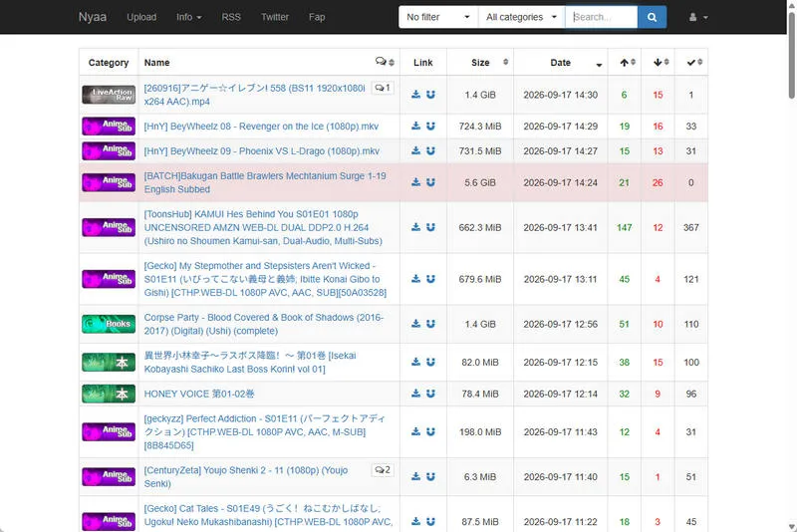Sort by seeders column
This screenshot has width=797, height=532.
click(x=625, y=63)
